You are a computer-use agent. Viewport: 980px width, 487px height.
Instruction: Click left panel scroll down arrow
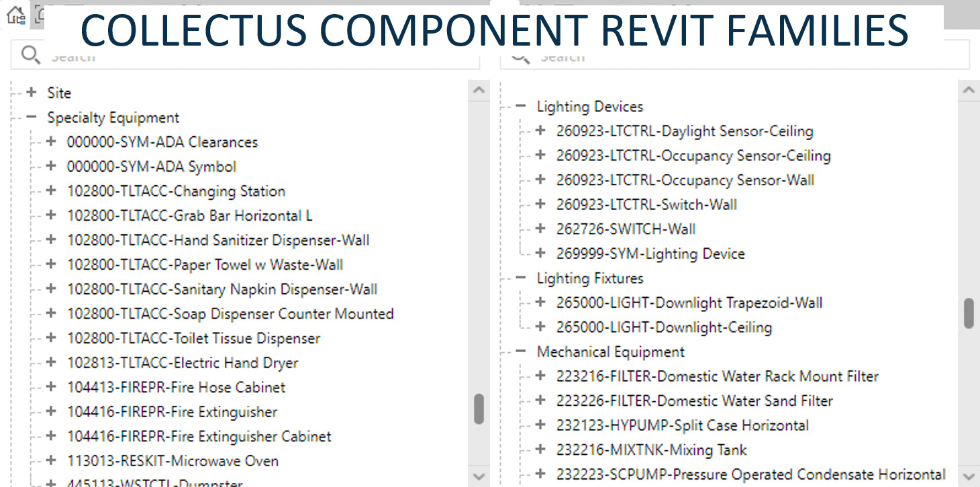point(479,476)
